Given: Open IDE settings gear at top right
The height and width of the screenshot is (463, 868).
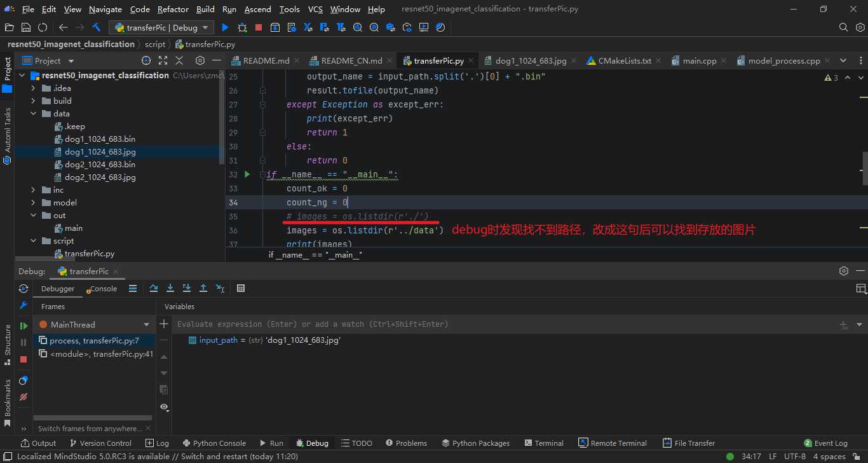Looking at the screenshot, I should (x=860, y=27).
